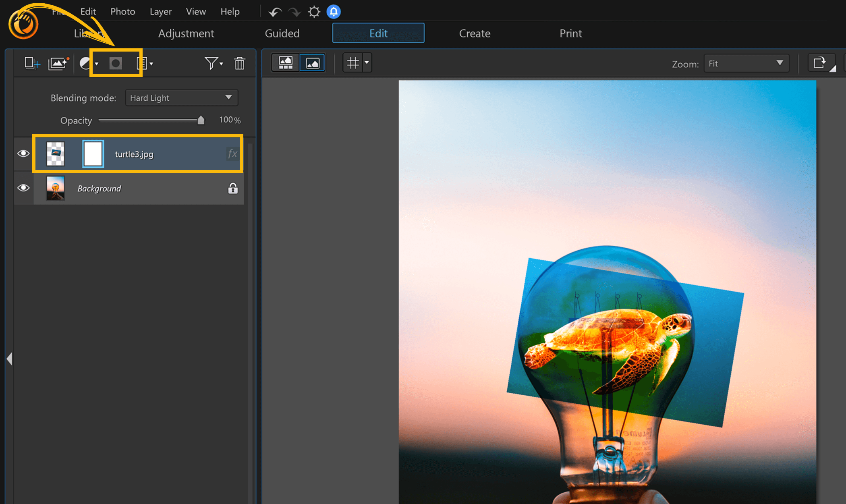
Task: Select the Place Image toolbar icon
Action: [x=58, y=63]
